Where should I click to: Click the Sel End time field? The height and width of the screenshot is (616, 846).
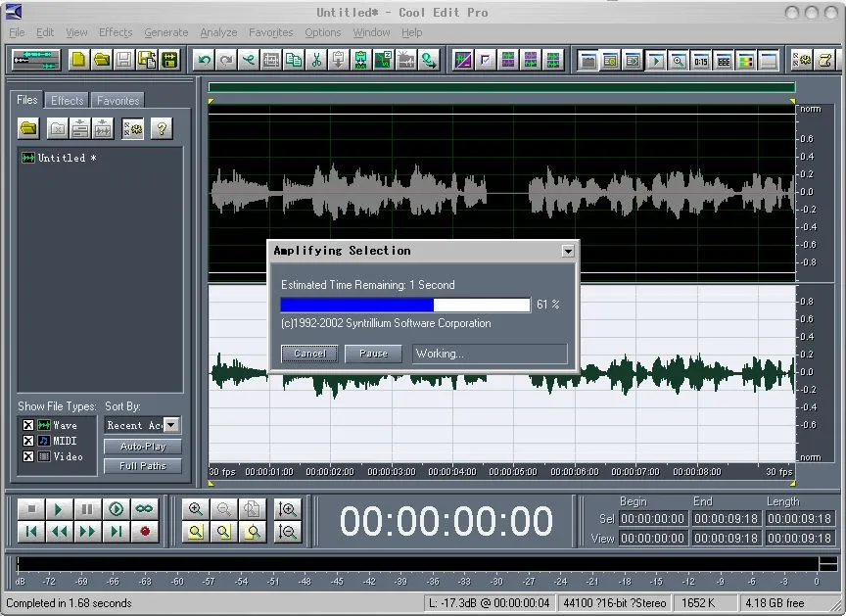[726, 518]
